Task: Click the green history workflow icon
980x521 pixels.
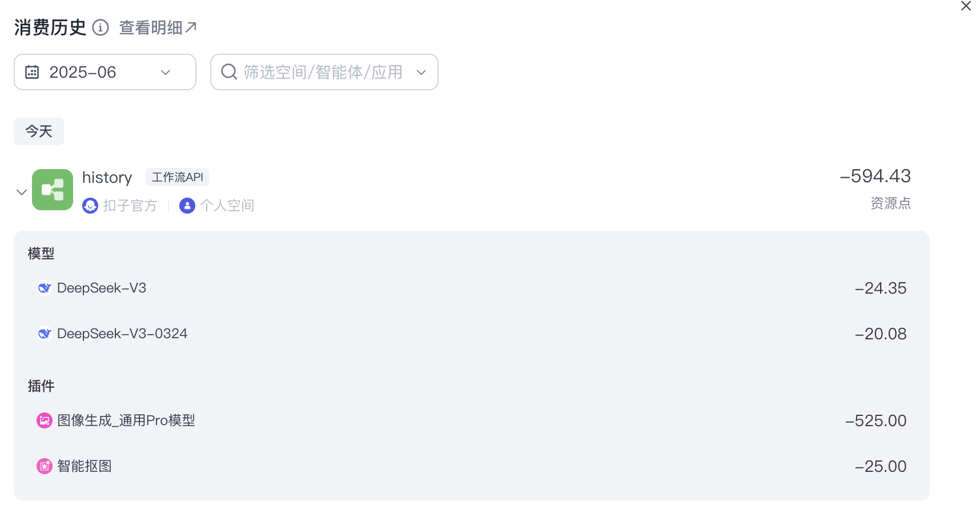Action: coord(53,190)
